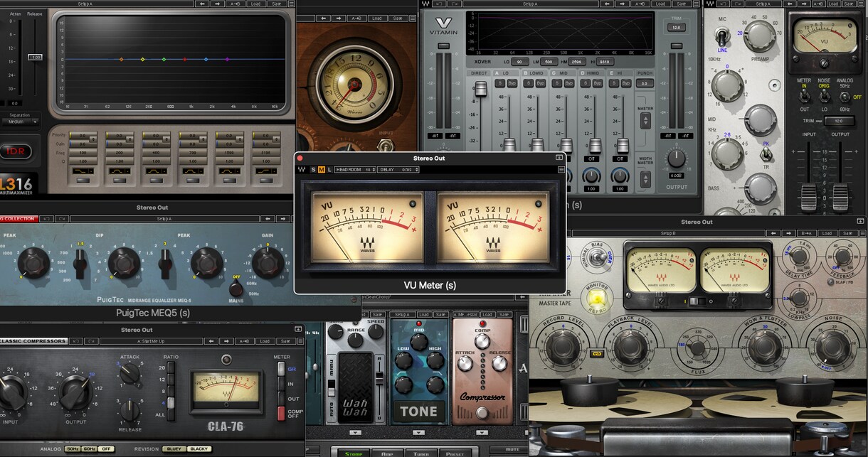868x457 pixels.
Task: Open the Stomp tab in pedalboard plugin
Action: [x=353, y=453]
